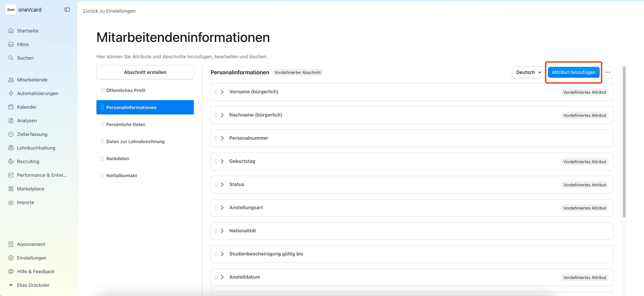Screen dimensions: 644x296
Task: Click 'Personalnummer' attribute label
Action: tap(249, 138)
